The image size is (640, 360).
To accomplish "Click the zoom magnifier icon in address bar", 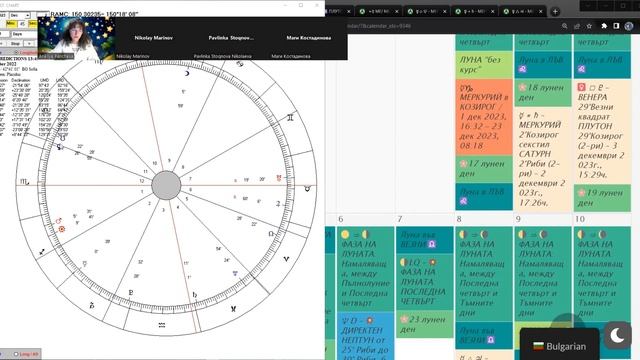I will click(x=564, y=26).
